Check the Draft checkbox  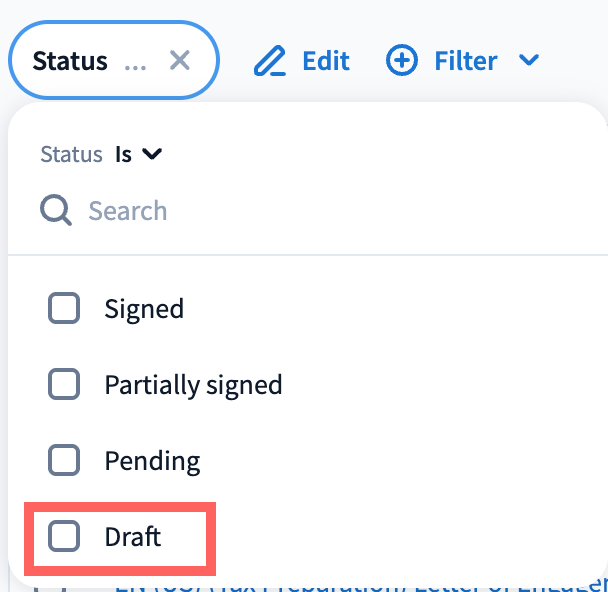64,537
